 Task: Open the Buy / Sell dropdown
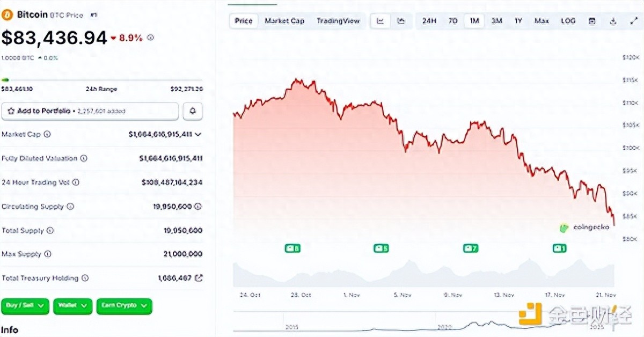point(25,305)
